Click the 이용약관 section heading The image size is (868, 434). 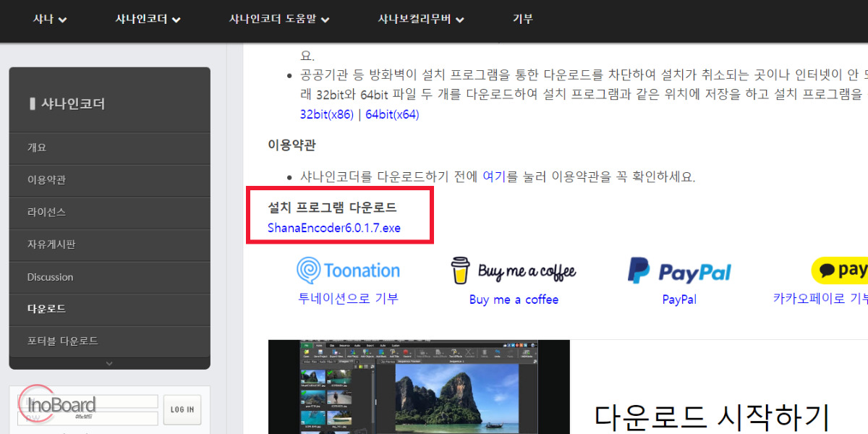tap(292, 145)
